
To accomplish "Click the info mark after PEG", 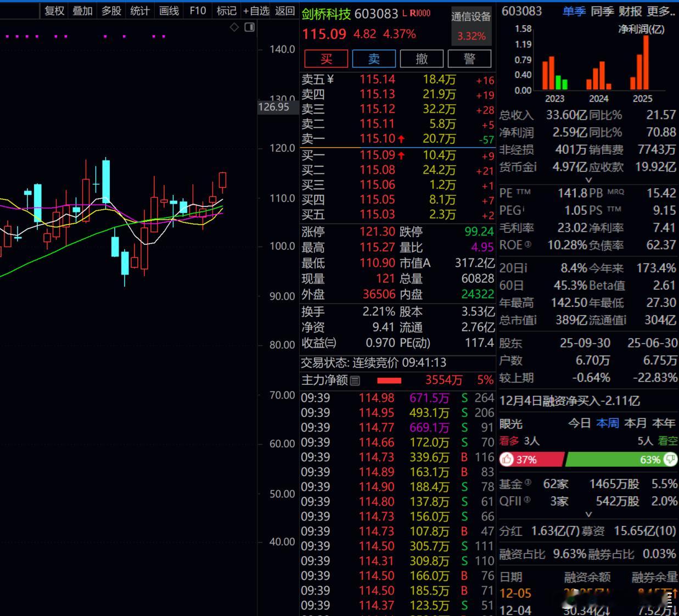I will 524,208.
